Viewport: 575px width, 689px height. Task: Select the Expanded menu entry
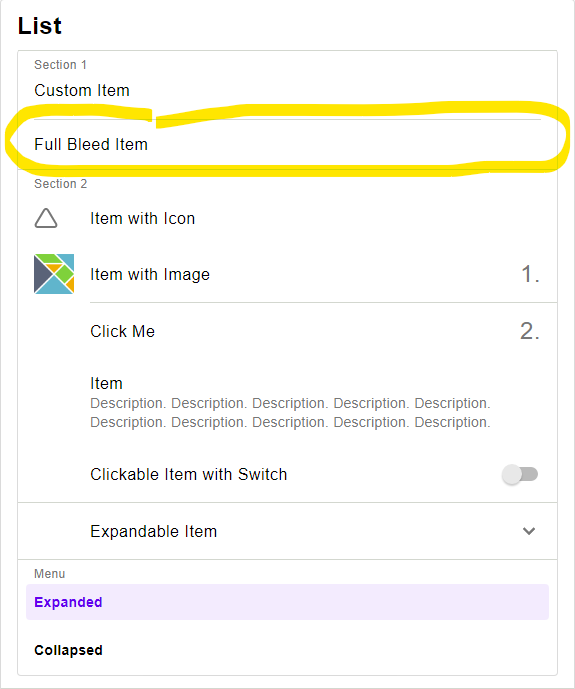click(x=287, y=602)
